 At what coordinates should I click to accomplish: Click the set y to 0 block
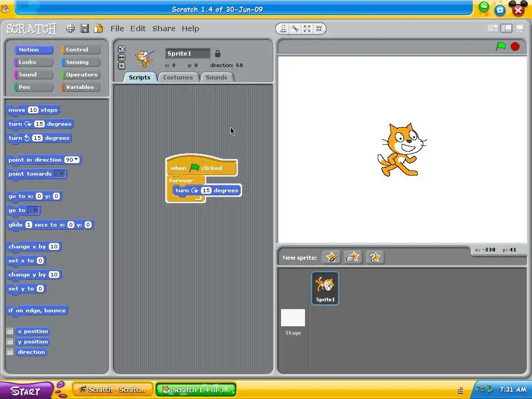(x=26, y=289)
